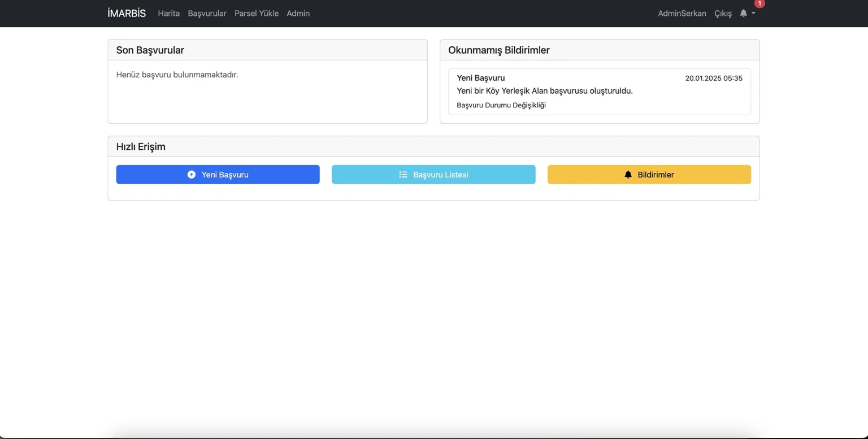Viewport: 868px width, 439px height.
Task: Open the Admin navigation link
Action: [298, 13]
